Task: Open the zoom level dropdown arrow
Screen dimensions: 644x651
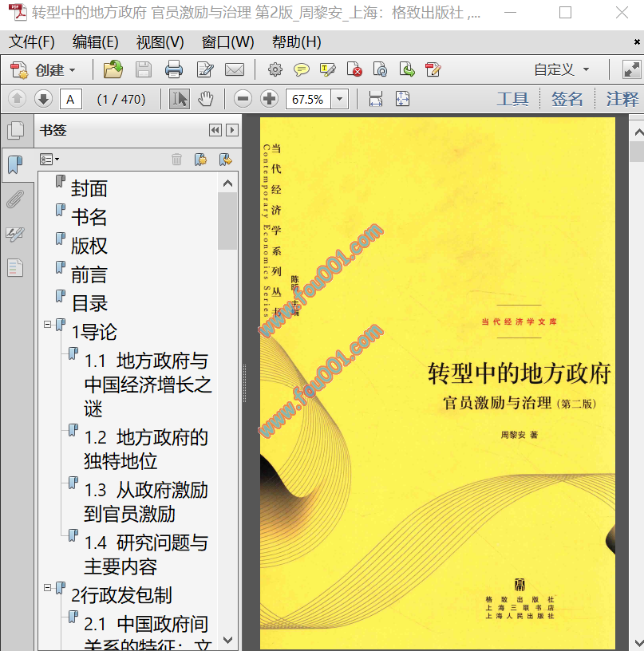Action: click(340, 99)
